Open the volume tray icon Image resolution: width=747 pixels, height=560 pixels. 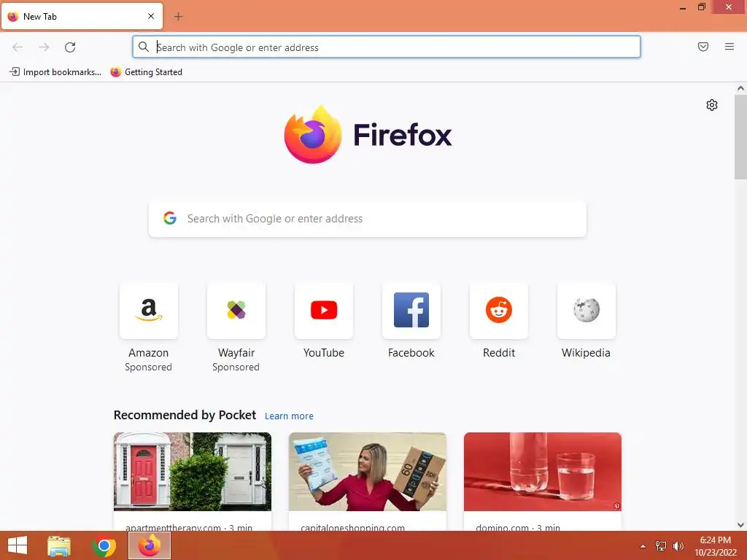tap(678, 546)
